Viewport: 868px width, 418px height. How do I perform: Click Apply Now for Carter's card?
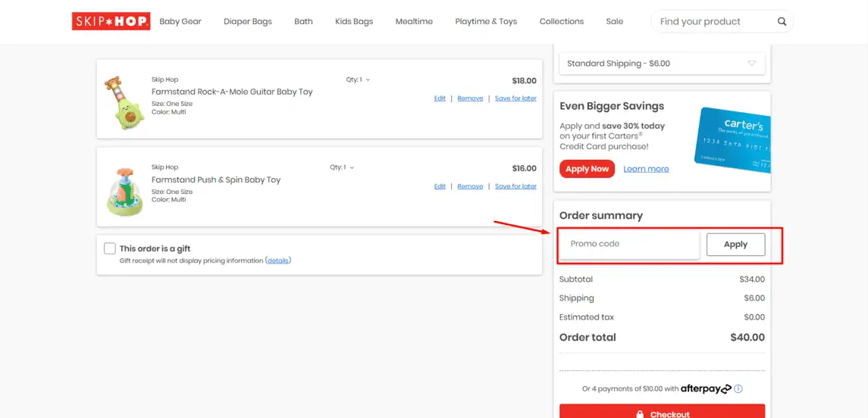587,169
